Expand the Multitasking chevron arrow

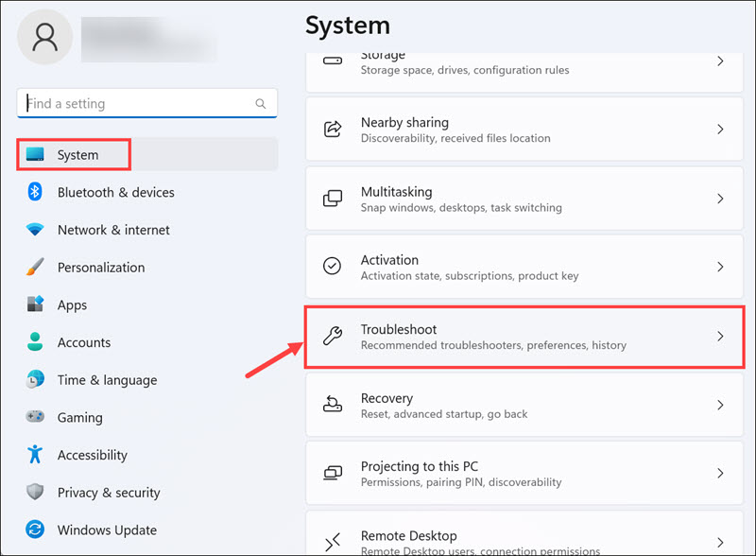coord(720,199)
